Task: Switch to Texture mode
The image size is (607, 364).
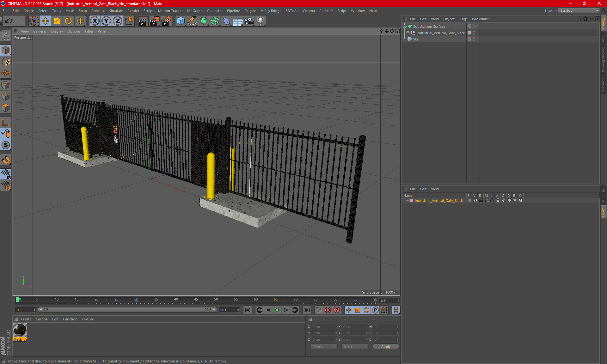Action: click(x=6, y=62)
